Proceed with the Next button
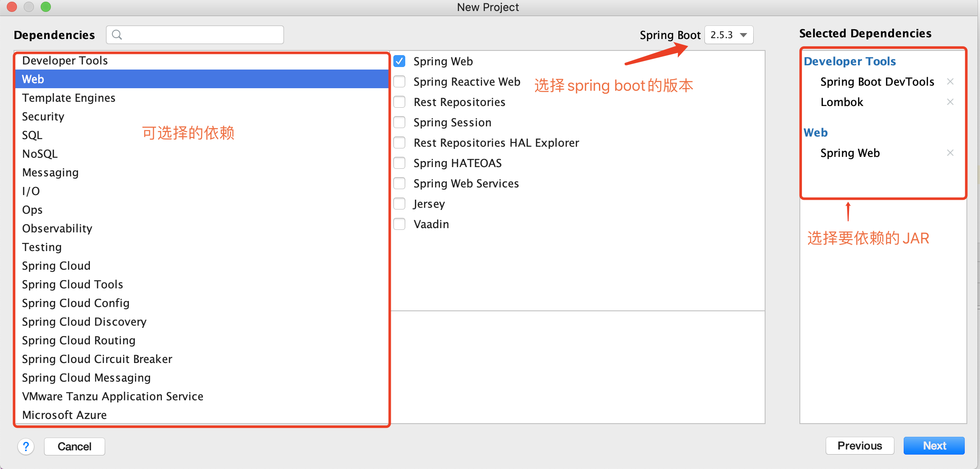 (x=934, y=446)
